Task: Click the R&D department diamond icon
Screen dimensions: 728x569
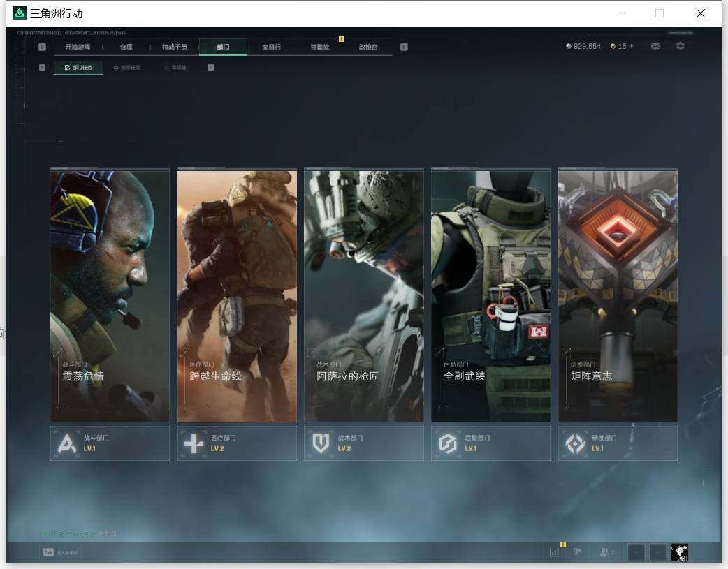Action: click(x=575, y=444)
